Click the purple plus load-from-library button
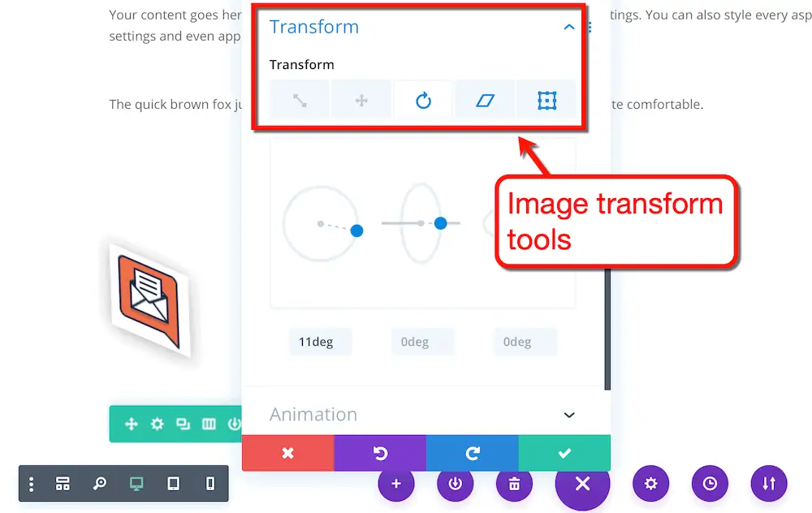Image resolution: width=812 pixels, height=513 pixels. point(396,484)
